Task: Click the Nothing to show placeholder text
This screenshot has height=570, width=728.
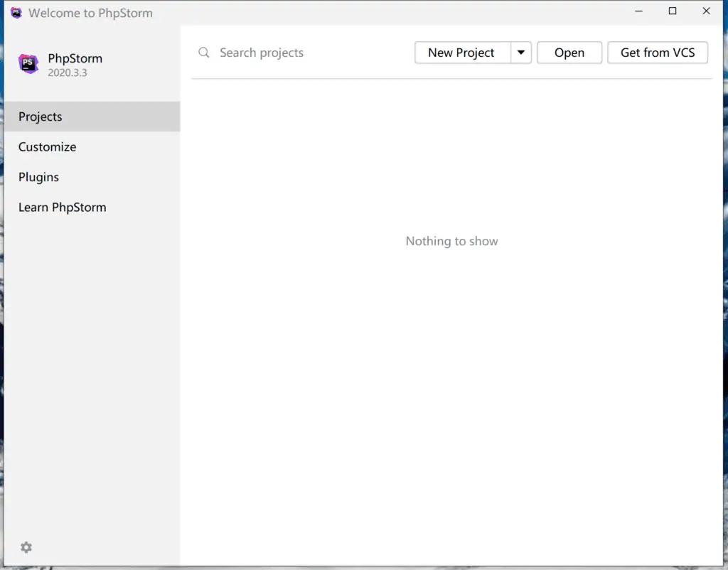Action: point(451,241)
